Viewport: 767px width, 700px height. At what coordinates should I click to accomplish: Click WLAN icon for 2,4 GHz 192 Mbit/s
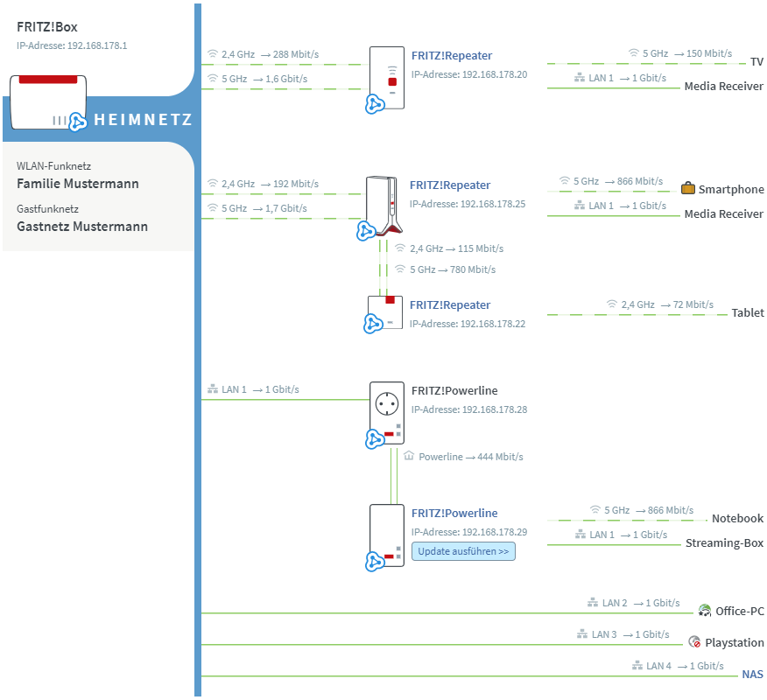click(212, 183)
